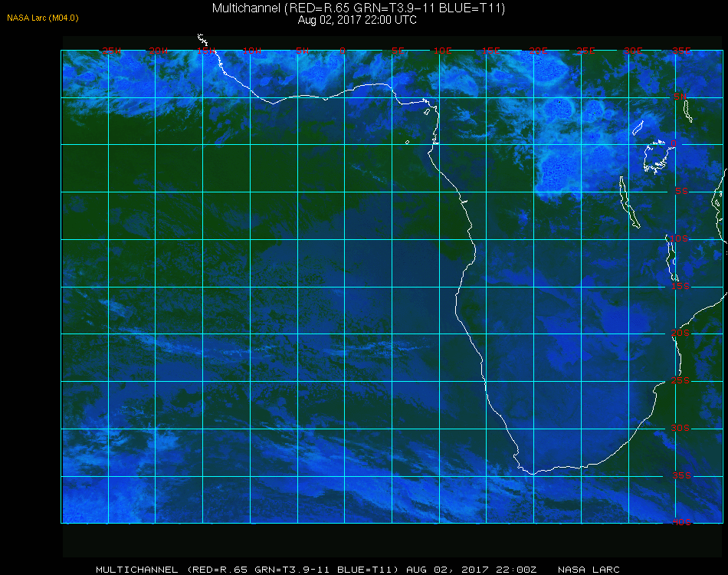Click the orange 'NASA Larc (M04.0)' label
This screenshot has width=728, height=575.
(x=43, y=18)
